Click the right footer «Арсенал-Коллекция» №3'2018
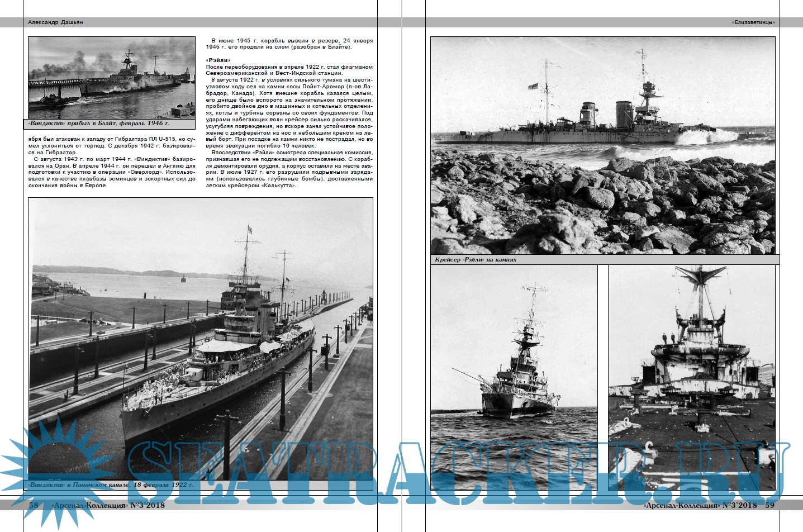The height and width of the screenshot is (532, 803). coord(700,505)
